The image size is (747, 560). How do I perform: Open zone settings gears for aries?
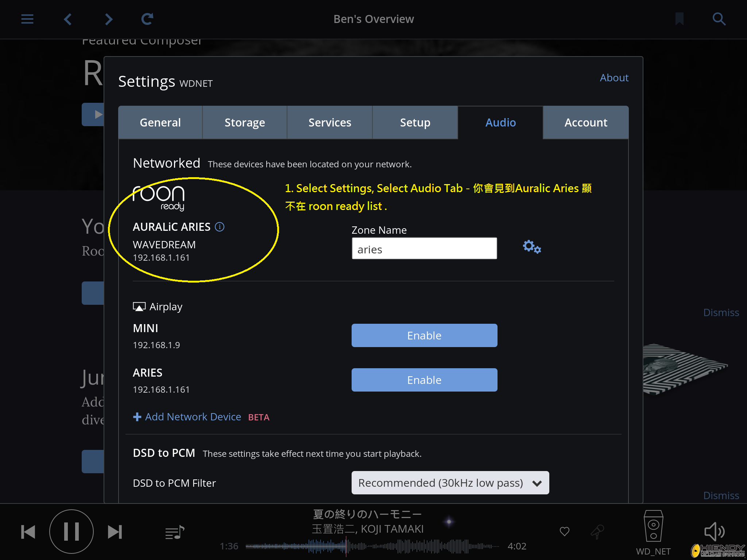(532, 247)
